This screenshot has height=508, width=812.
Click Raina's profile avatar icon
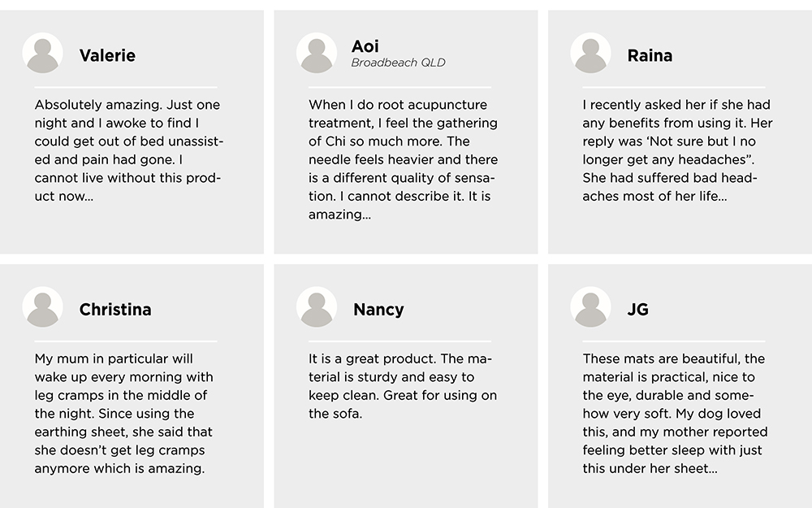590,53
